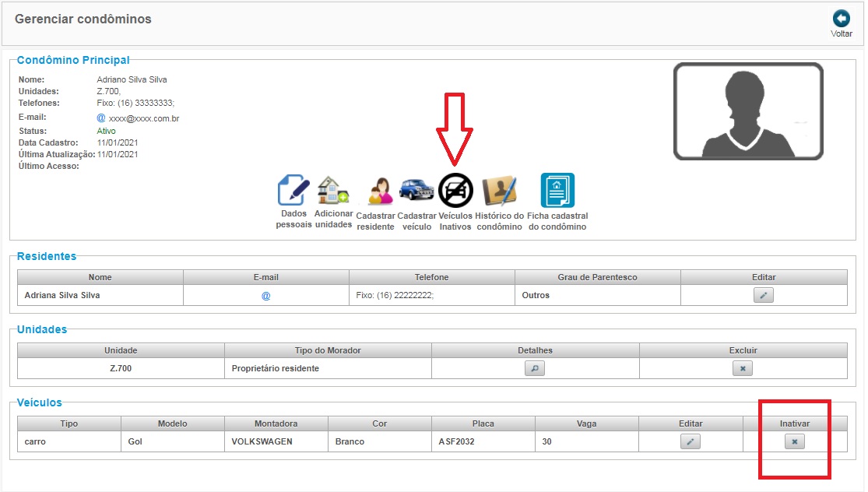Image resolution: width=868 pixels, height=492 pixels.
Task: Click the Placa column header
Action: click(x=483, y=423)
